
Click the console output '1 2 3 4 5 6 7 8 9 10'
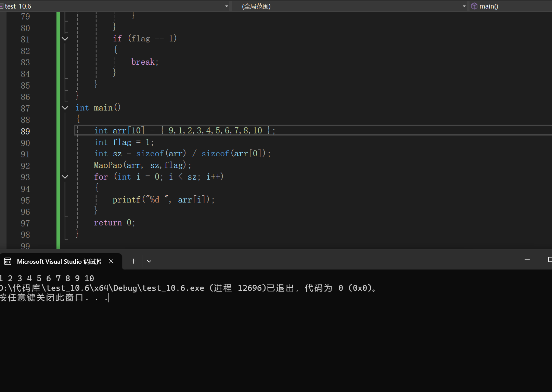click(47, 278)
